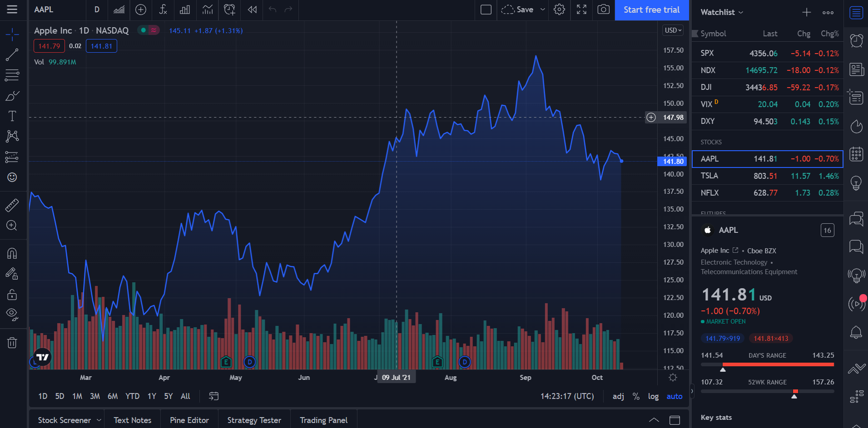Select the All time range
This screenshot has width=868, height=428.
point(185,396)
